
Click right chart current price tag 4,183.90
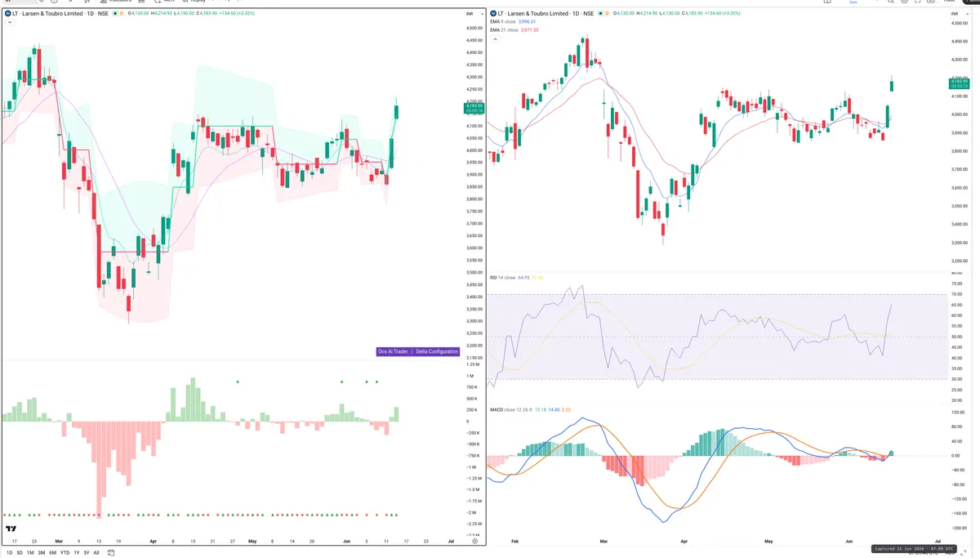tap(959, 83)
